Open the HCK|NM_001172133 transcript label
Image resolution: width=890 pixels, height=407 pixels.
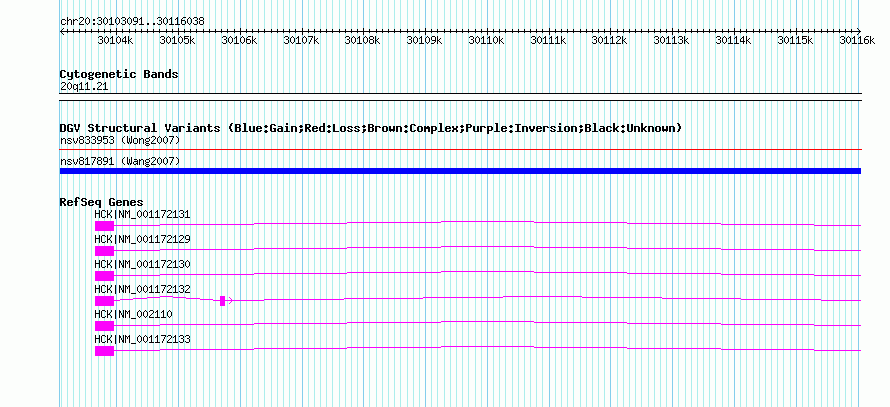coord(142,339)
